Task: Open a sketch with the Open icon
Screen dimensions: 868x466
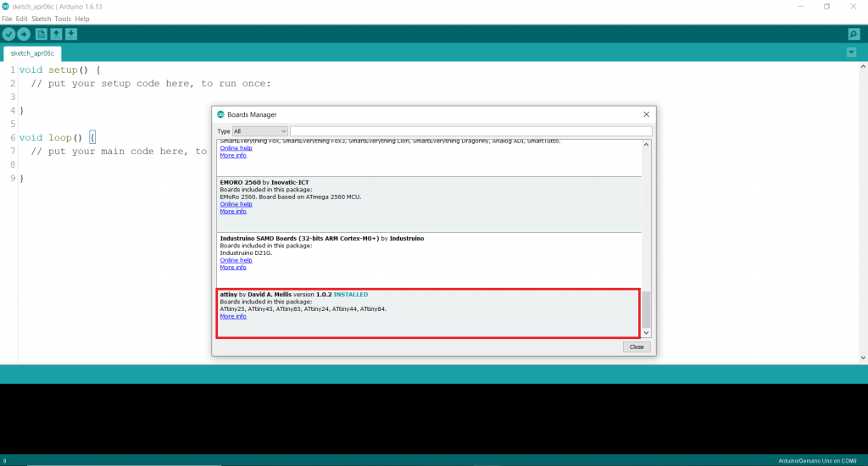Action: (56, 34)
